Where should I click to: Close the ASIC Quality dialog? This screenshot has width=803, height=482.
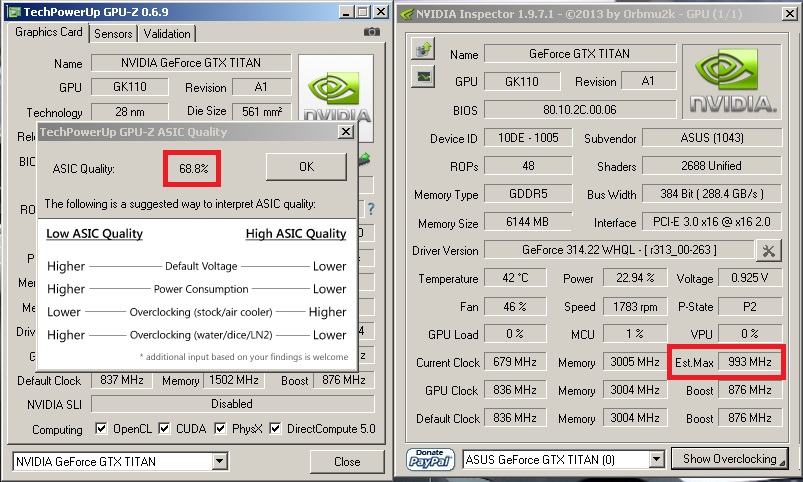coord(346,132)
